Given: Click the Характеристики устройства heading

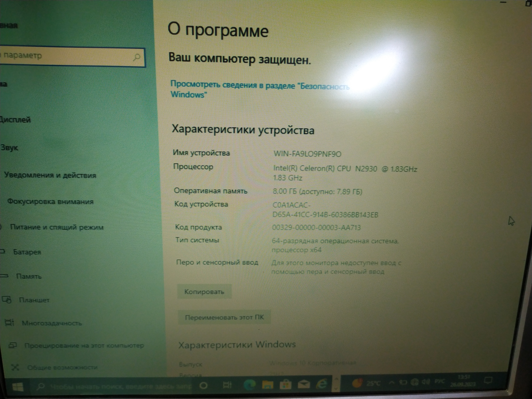Looking at the screenshot, I should (243, 130).
